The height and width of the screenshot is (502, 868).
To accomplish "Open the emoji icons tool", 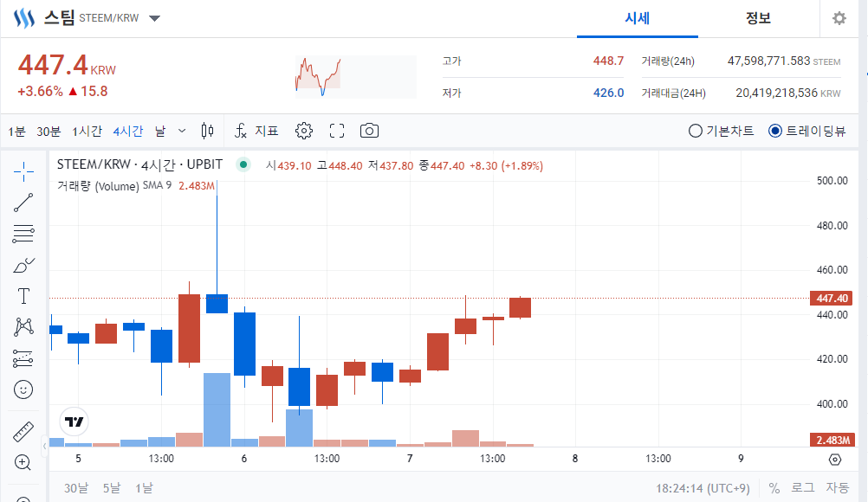I will [23, 389].
